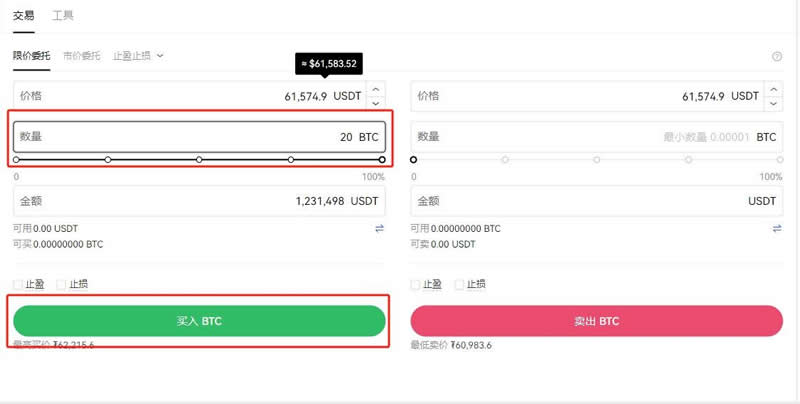800x404 pixels.
Task: Decrease sell price with down arrow
Action: click(774, 103)
